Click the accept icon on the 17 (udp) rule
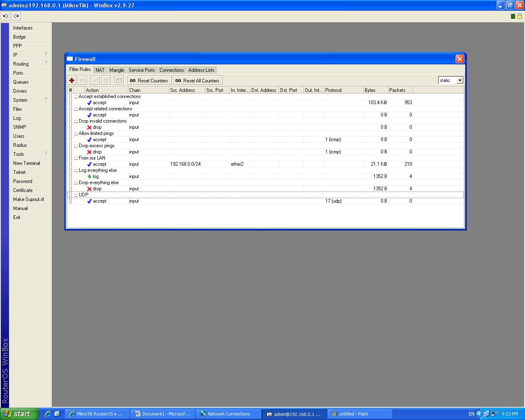 pyautogui.click(x=89, y=201)
